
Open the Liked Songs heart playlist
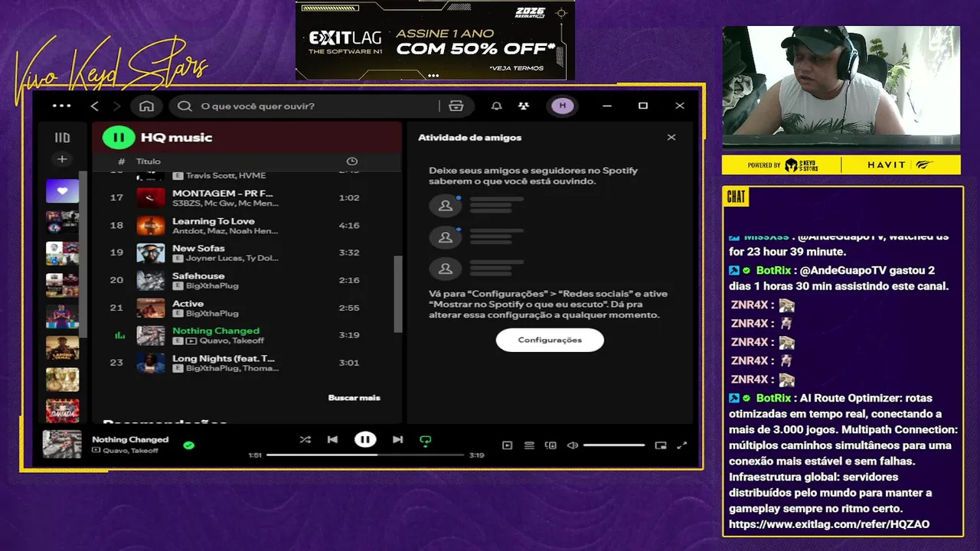62,191
